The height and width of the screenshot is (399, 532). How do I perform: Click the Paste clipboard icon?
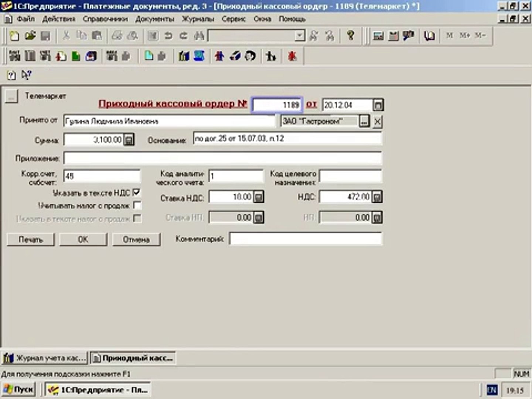(97, 36)
